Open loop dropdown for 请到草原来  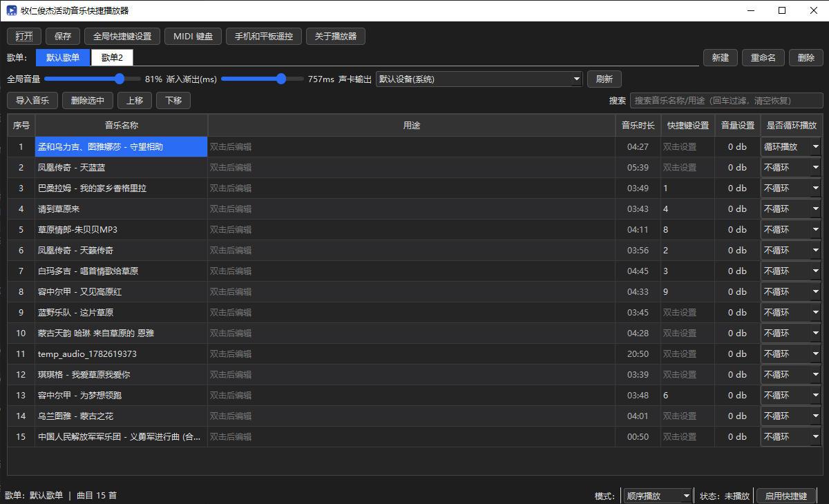click(792, 209)
